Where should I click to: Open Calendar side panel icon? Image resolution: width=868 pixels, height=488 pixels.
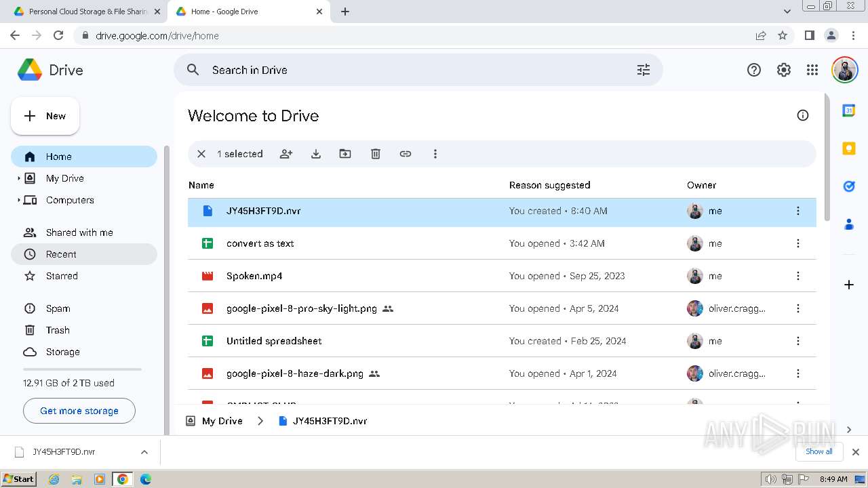coord(849,110)
